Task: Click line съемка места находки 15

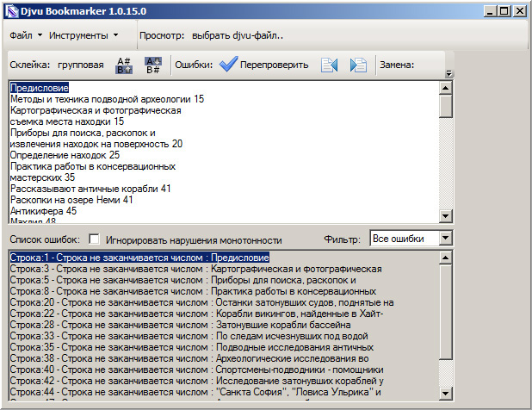Action: pos(67,121)
